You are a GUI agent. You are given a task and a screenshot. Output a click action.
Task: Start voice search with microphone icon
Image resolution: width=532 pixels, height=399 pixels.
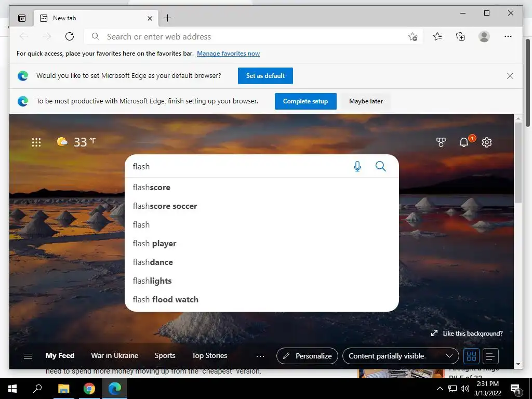(357, 166)
